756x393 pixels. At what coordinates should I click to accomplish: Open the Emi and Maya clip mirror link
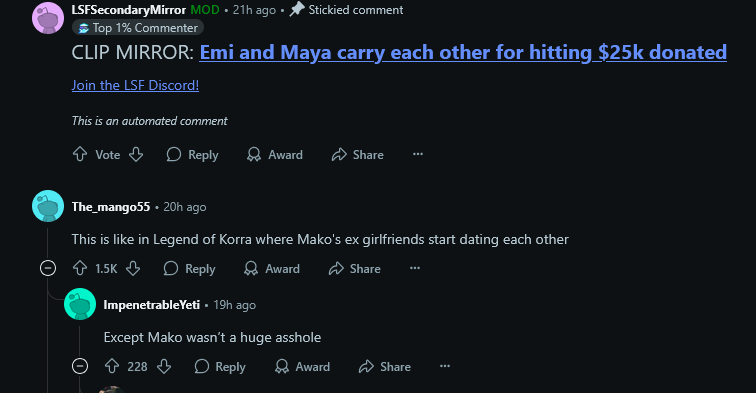463,53
